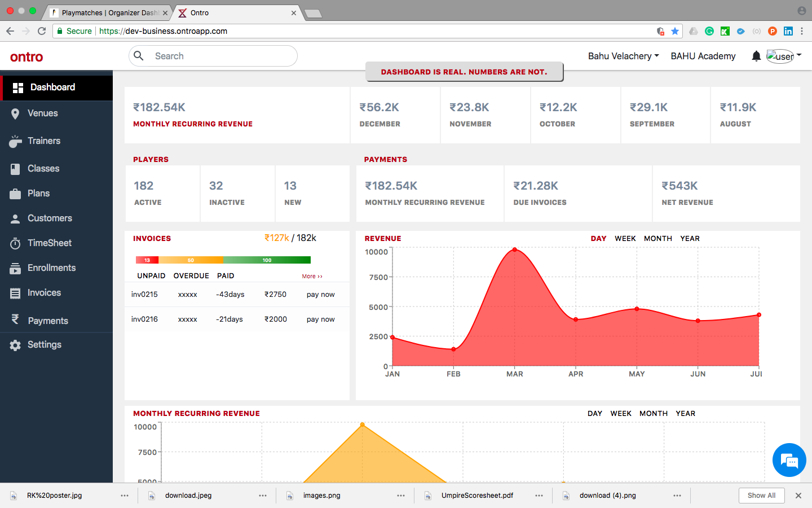Click the Venues location pin icon
Viewport: 812px width, 508px height.
pos(15,113)
